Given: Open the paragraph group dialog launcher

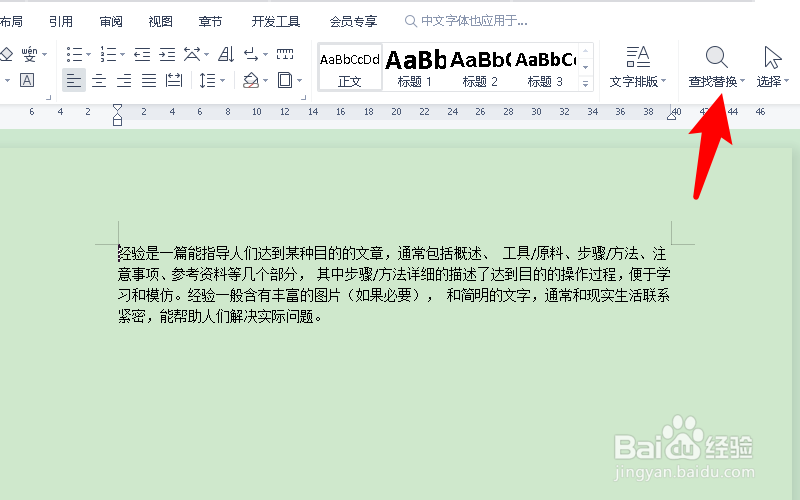Looking at the screenshot, I should (x=304, y=97).
